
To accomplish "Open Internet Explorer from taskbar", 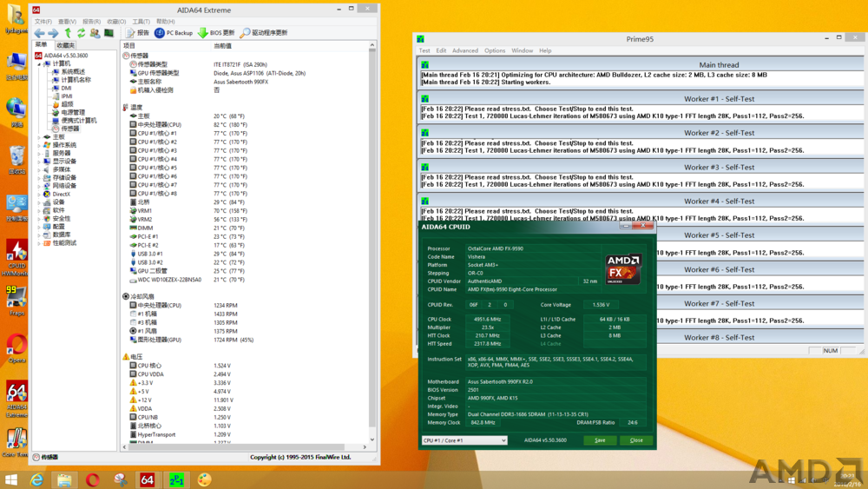I will pyautogui.click(x=37, y=479).
